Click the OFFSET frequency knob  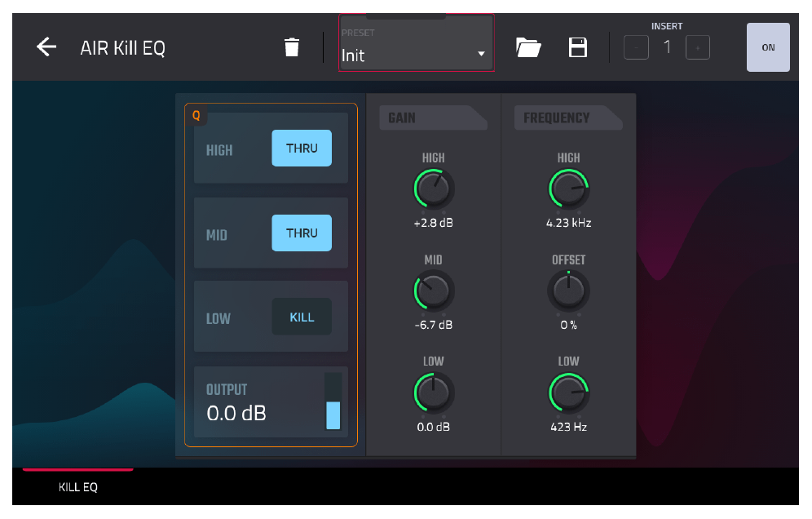568,291
